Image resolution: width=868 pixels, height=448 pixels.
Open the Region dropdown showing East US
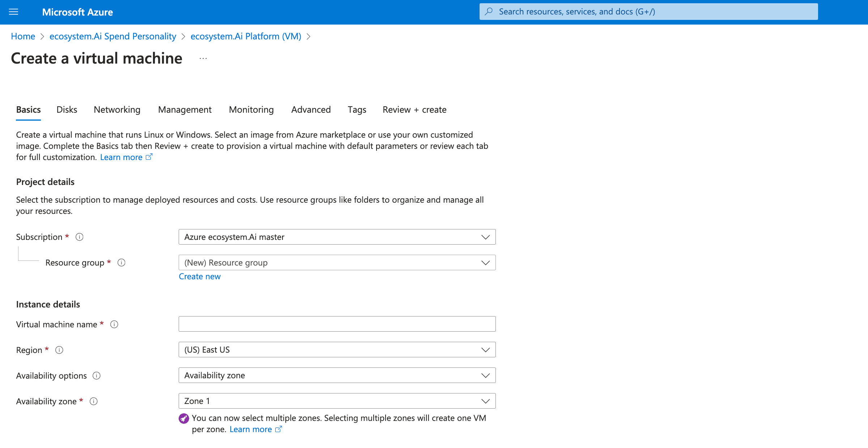point(337,350)
